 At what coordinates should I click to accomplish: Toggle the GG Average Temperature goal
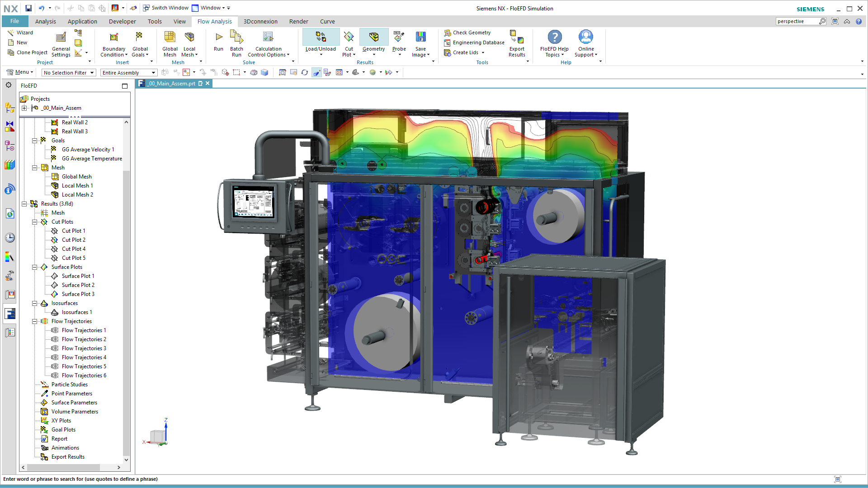pyautogui.click(x=92, y=159)
